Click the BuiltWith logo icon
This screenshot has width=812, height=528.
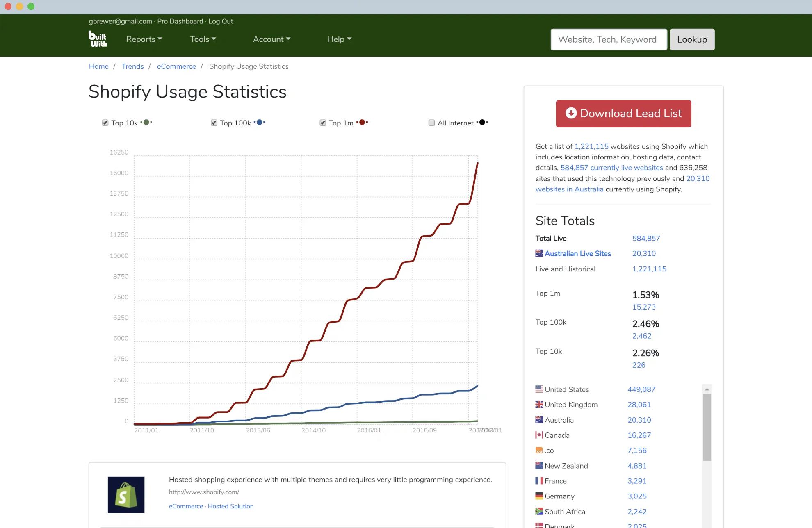click(98, 39)
